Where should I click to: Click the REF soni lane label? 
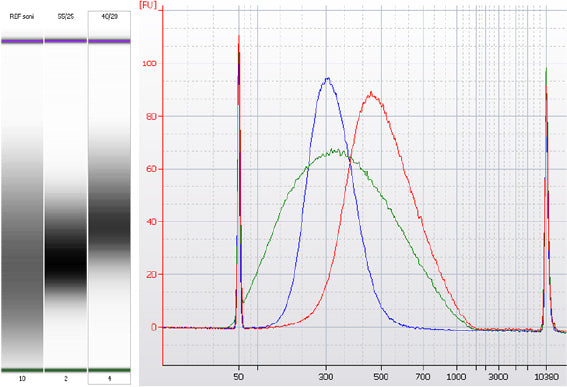click(22, 16)
